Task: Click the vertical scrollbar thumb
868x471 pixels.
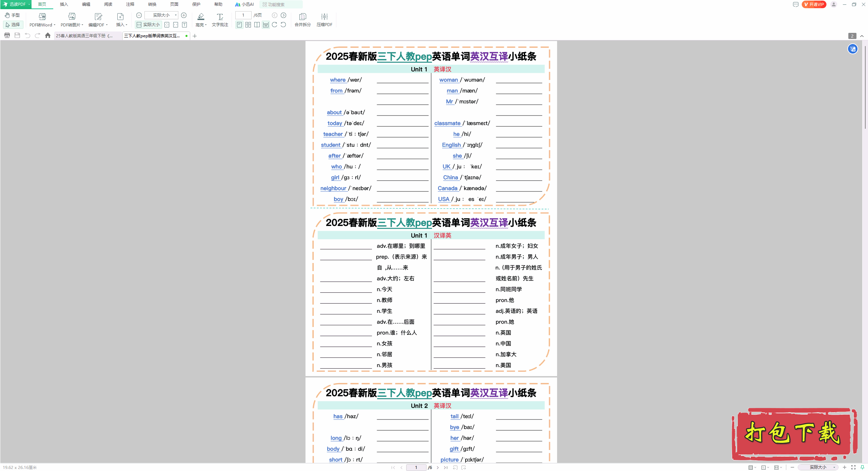Action: pyautogui.click(x=865, y=87)
